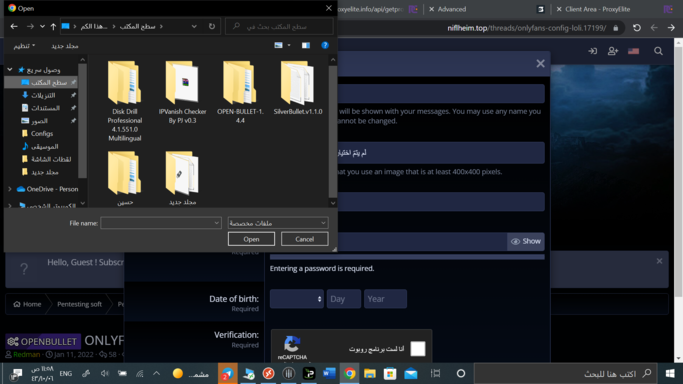Image resolution: width=683 pixels, height=384 pixels.
Task: Dismiss the Hello Guest notice
Action: click(659, 261)
